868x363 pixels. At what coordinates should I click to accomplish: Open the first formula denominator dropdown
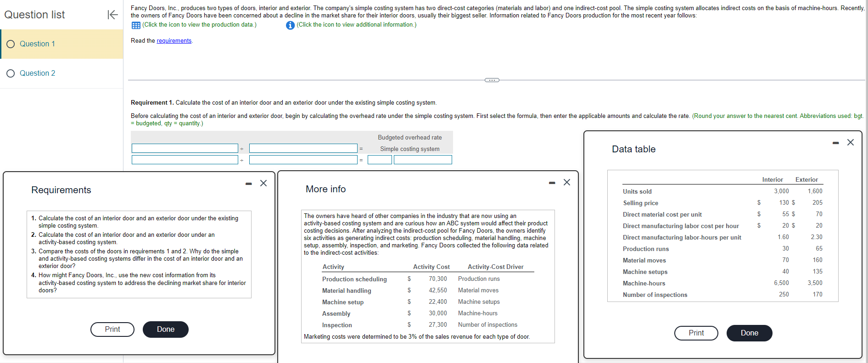(303, 148)
